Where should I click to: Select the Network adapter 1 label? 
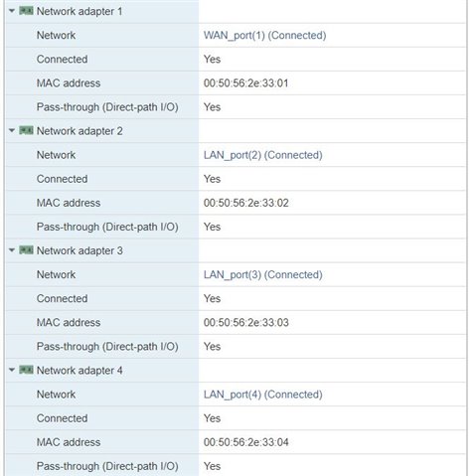pyautogui.click(x=79, y=11)
